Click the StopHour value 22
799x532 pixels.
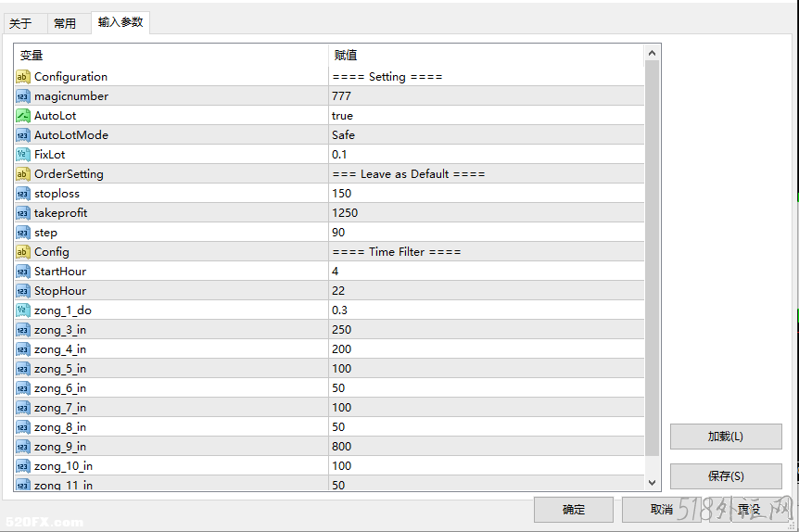click(x=338, y=291)
